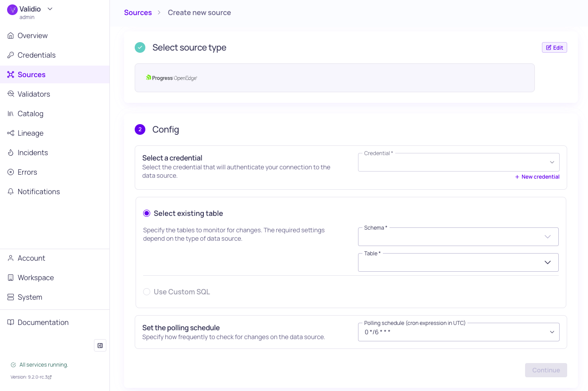Open the Polling schedule dropdown
Screen dimensions: 588x391
click(459, 332)
